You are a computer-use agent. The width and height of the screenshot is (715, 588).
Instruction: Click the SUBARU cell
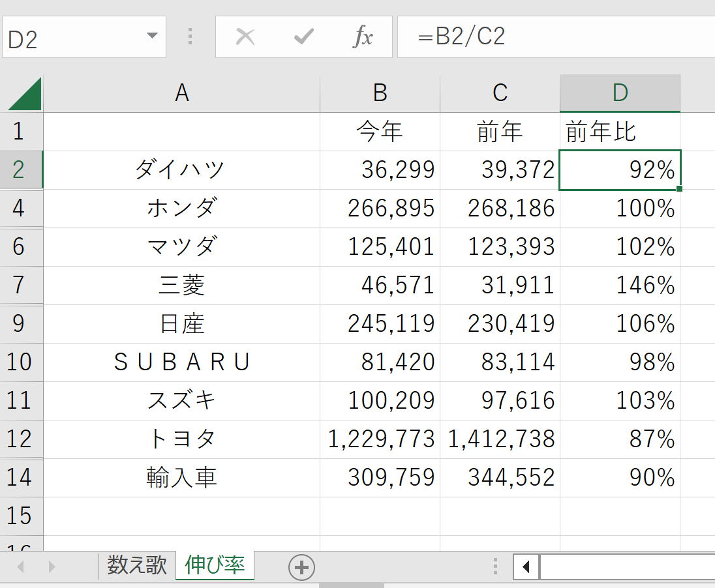pos(181,362)
